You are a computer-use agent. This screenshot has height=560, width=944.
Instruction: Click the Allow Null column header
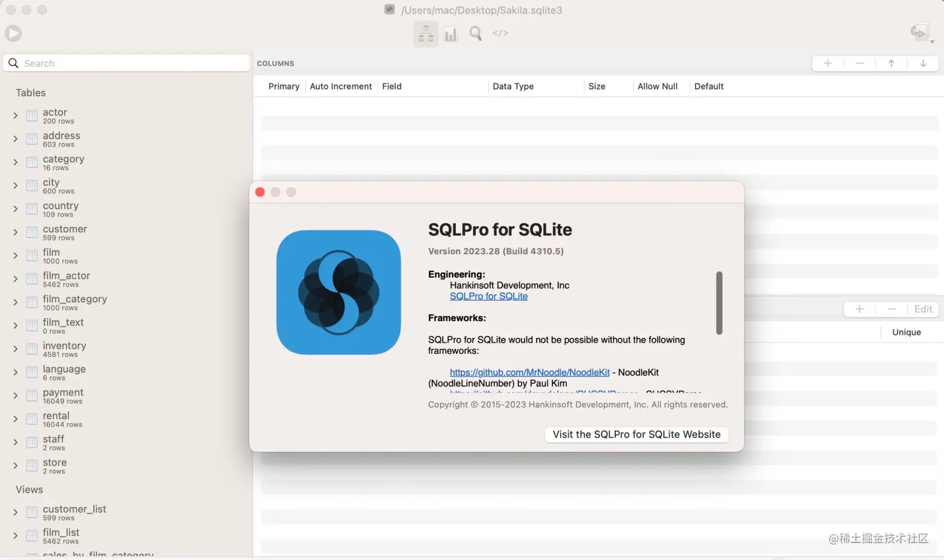pyautogui.click(x=657, y=86)
